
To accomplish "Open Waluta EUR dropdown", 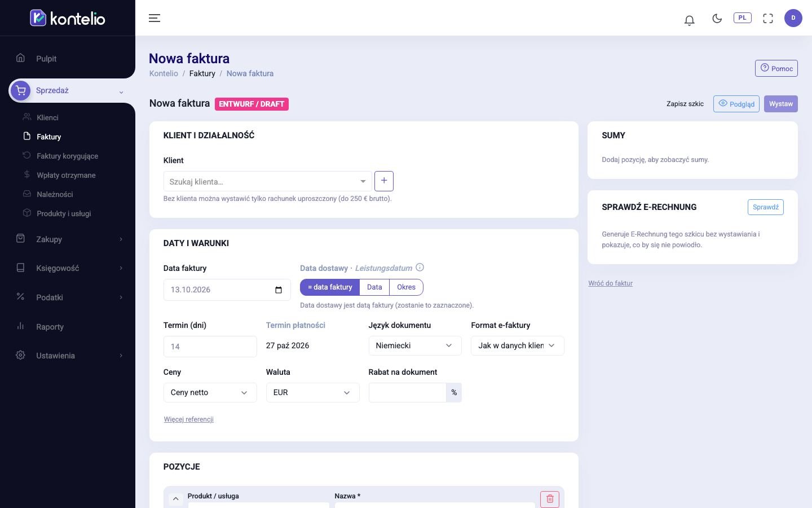I will click(x=312, y=392).
